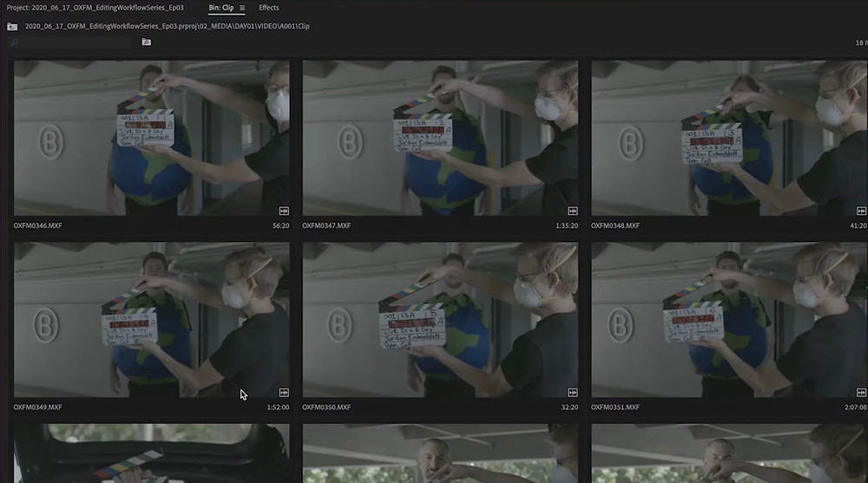Select the OXFM0346.MXF clip thumbnail
This screenshot has width=868, height=483.
pos(152,138)
